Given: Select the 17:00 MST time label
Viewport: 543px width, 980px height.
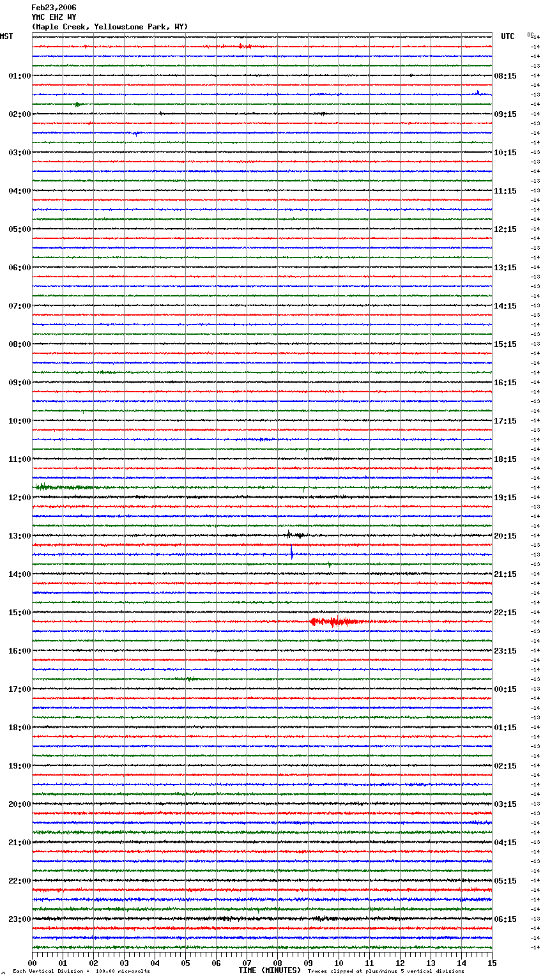Looking at the screenshot, I should tap(20, 689).
